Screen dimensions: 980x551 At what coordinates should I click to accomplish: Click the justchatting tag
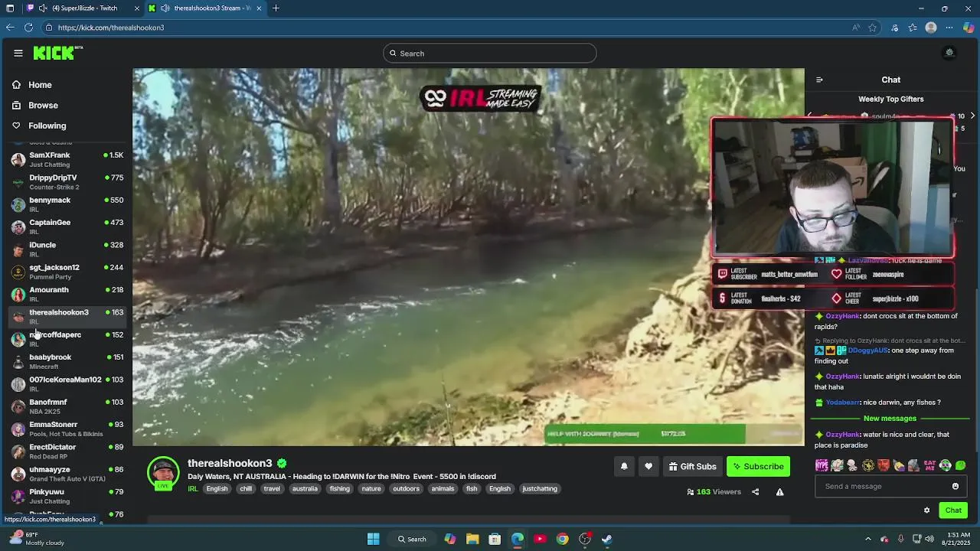540,489
